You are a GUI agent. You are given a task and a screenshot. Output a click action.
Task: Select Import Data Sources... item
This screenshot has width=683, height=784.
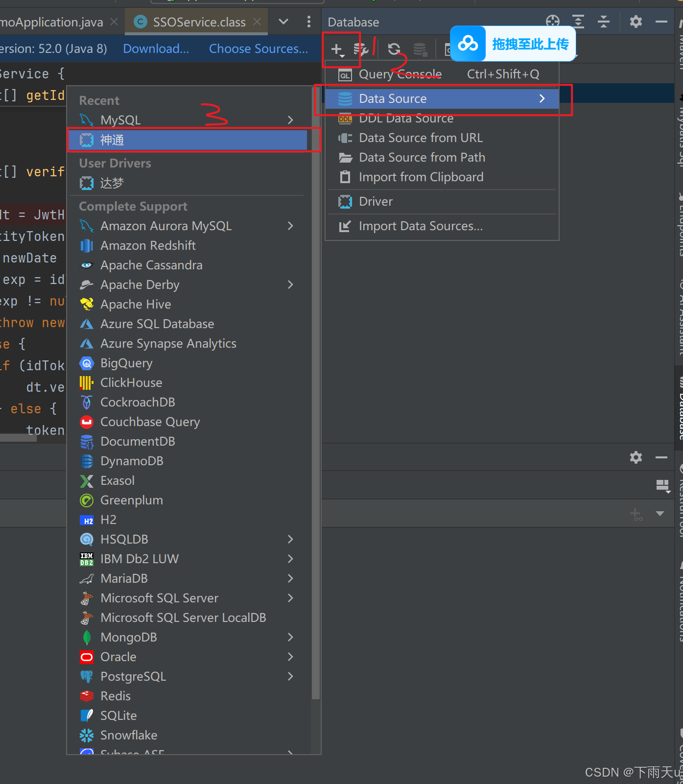tap(442, 226)
